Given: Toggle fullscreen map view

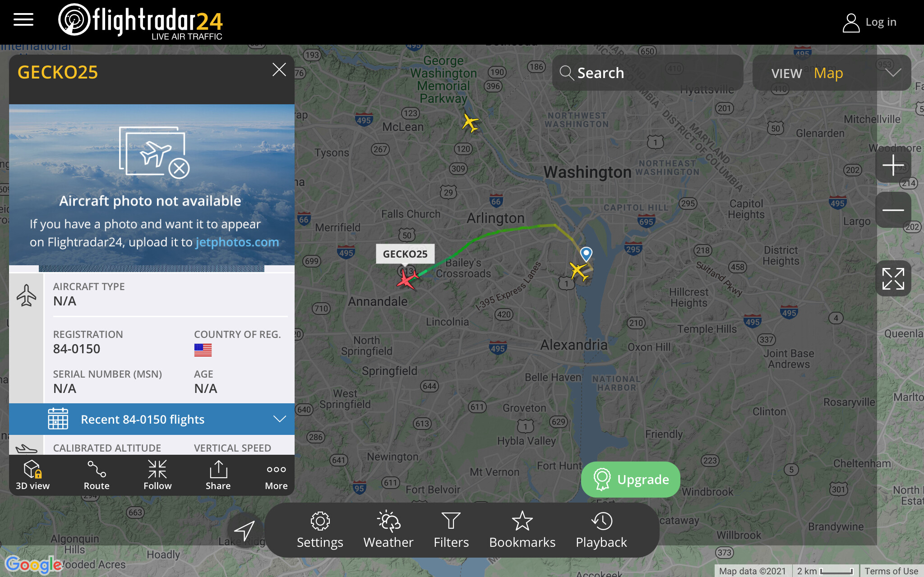Looking at the screenshot, I should pos(893,279).
